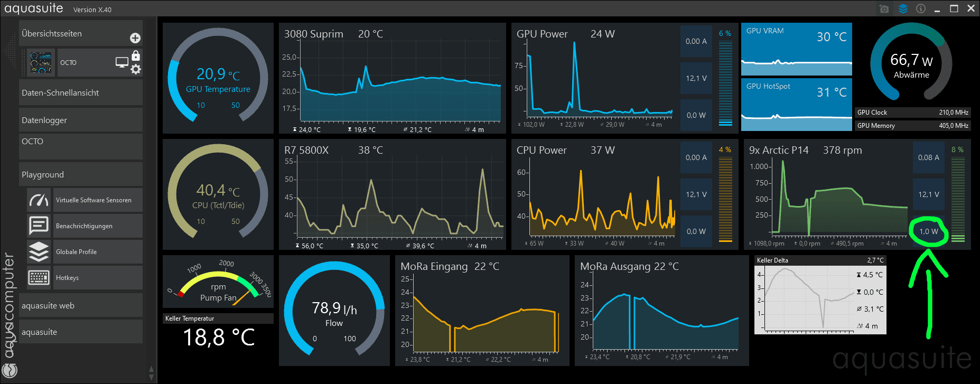Select the OCTO overview page thumbnail

pos(40,63)
